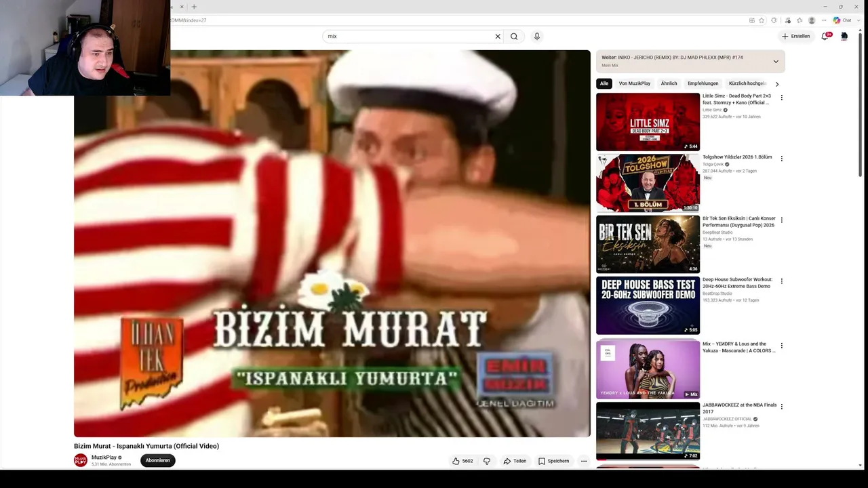This screenshot has height=488, width=868.
Task: Open the browser Favorites list
Action: coord(800,20)
